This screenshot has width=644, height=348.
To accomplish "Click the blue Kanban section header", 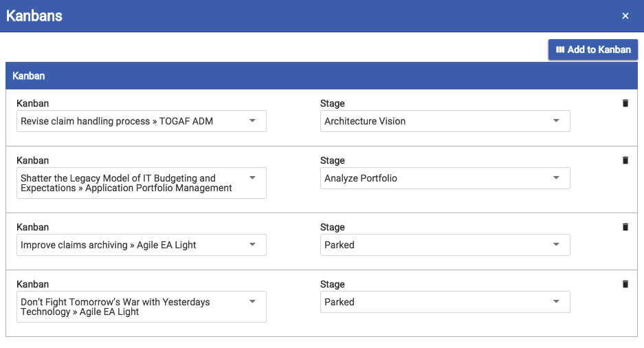I will pos(322,76).
